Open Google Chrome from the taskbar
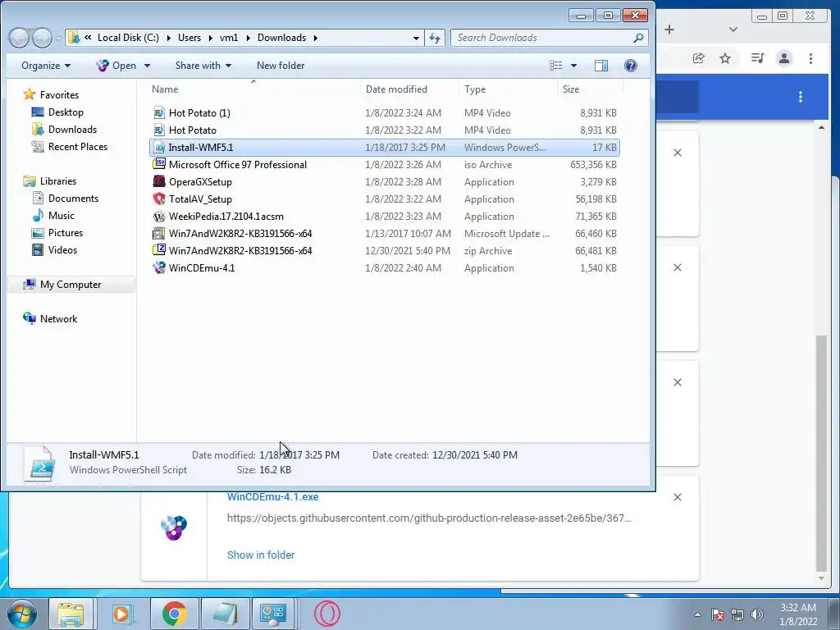Screen dimensions: 840x630 pyautogui.click(x=174, y=614)
